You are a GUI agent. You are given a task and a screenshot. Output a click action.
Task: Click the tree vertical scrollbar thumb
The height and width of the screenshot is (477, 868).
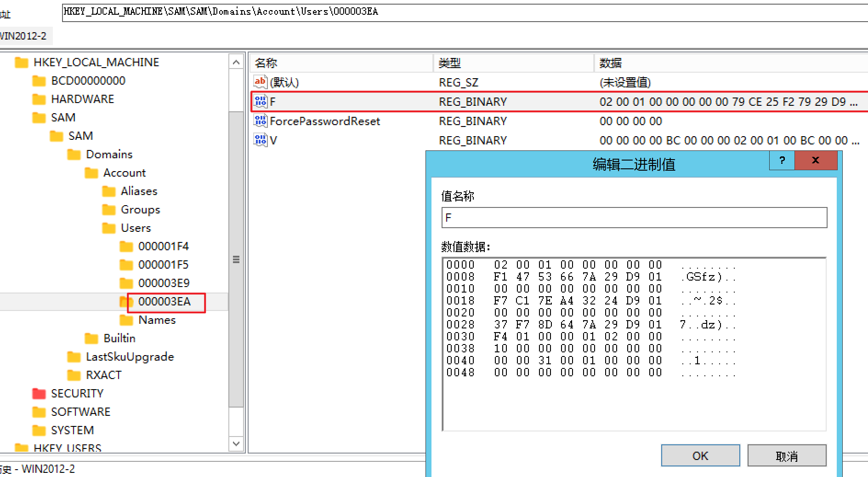pos(236,259)
